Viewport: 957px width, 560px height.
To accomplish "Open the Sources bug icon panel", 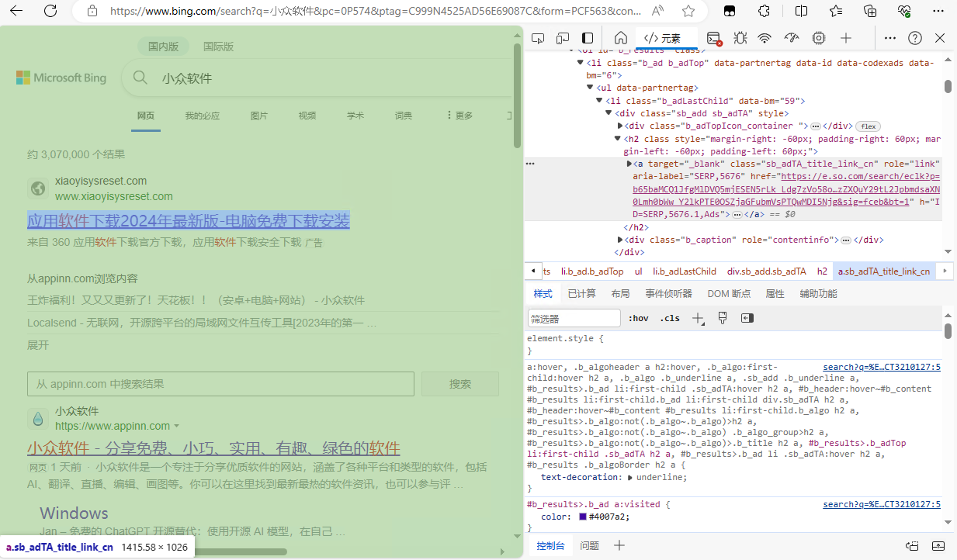I will click(740, 38).
